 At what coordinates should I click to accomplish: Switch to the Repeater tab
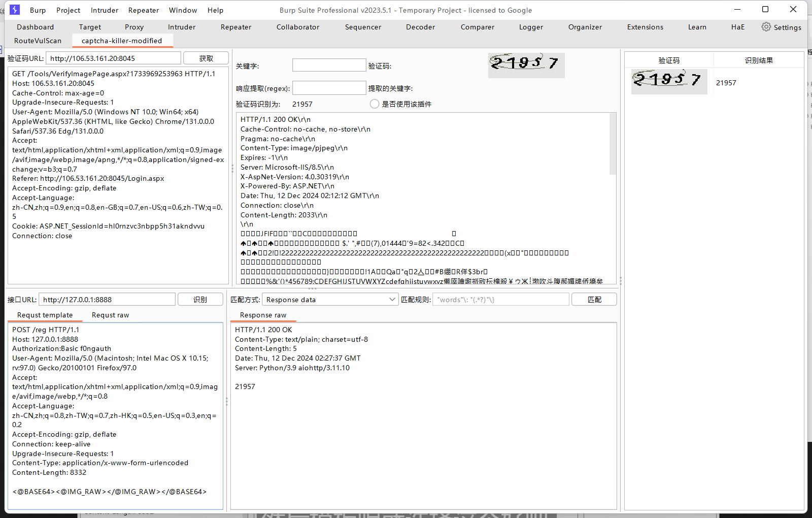236,27
